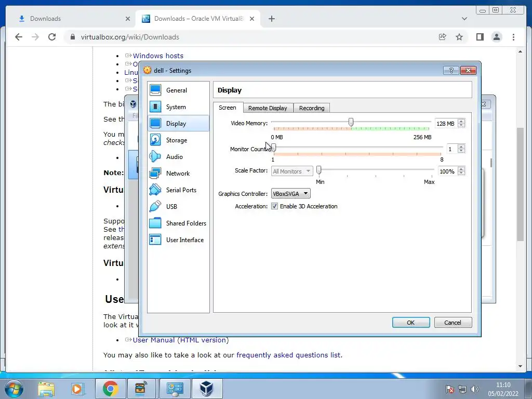532x399 pixels.
Task: Open Windows hosts download link
Action: 158,56
